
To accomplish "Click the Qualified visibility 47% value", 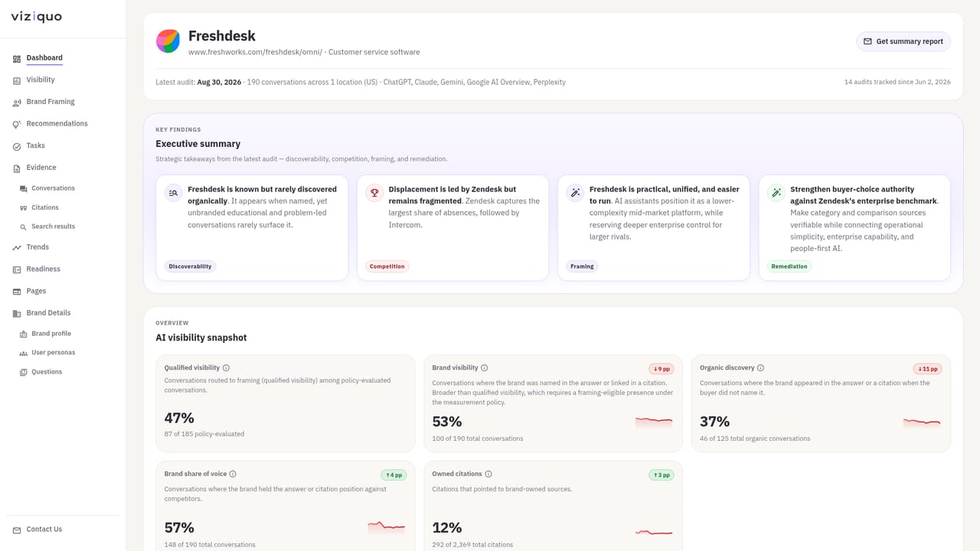I will point(179,419).
